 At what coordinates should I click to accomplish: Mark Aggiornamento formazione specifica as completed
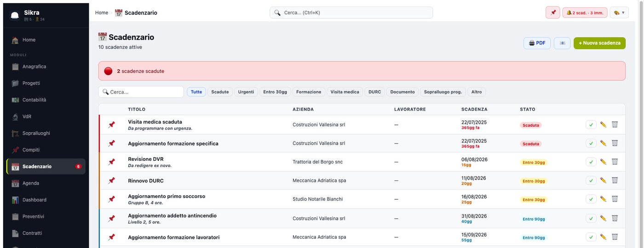[591, 143]
